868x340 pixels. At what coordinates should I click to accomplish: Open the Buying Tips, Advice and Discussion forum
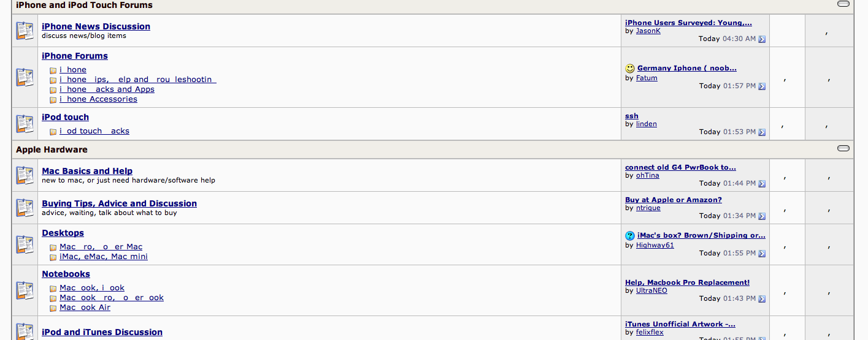click(120, 203)
